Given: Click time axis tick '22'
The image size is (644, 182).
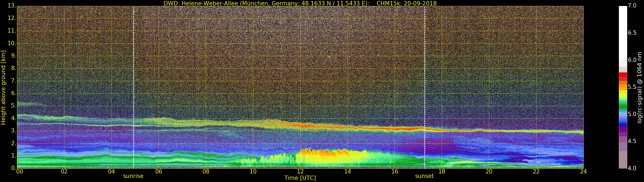Looking at the screenshot, I should pos(536,172).
